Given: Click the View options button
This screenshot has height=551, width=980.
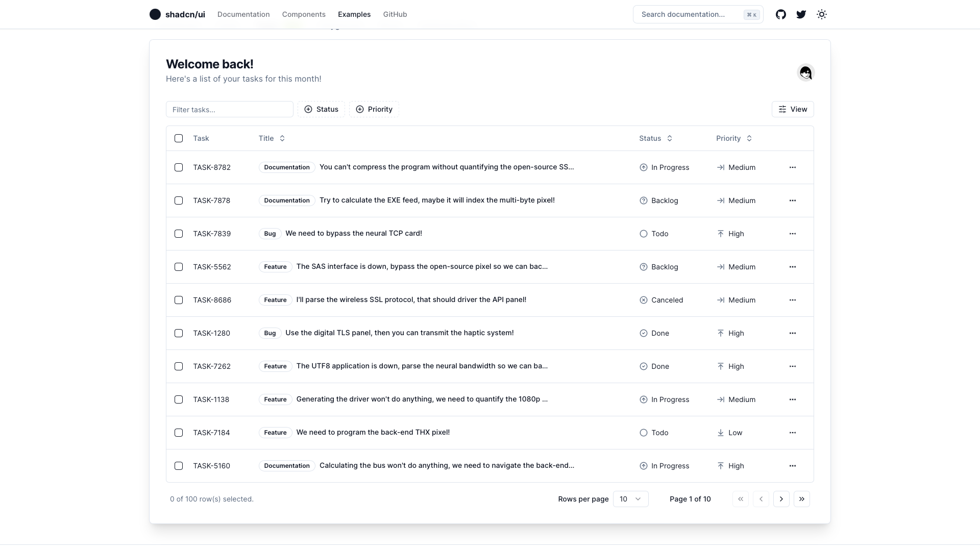Looking at the screenshot, I should (x=793, y=109).
